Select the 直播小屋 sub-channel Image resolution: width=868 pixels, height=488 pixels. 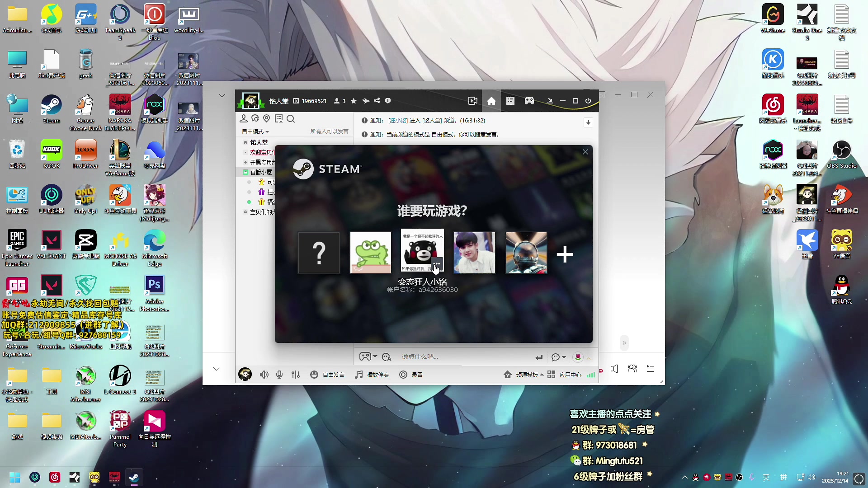261,172
